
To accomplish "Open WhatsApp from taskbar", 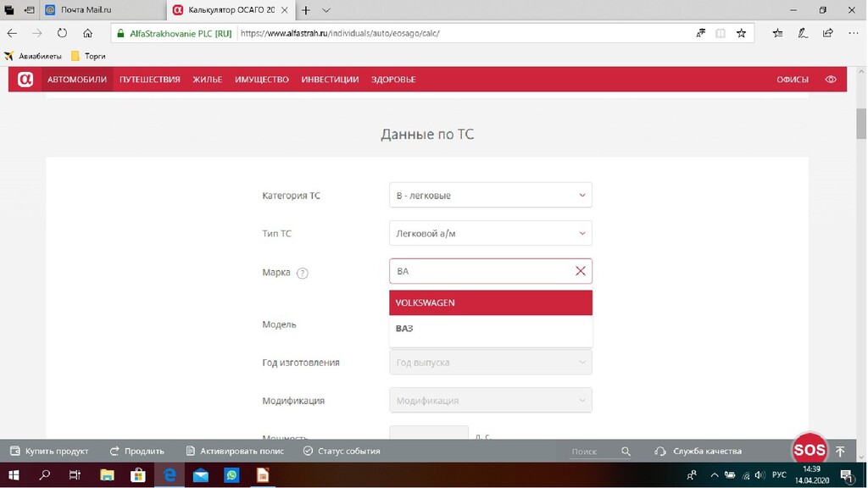I will [231, 474].
